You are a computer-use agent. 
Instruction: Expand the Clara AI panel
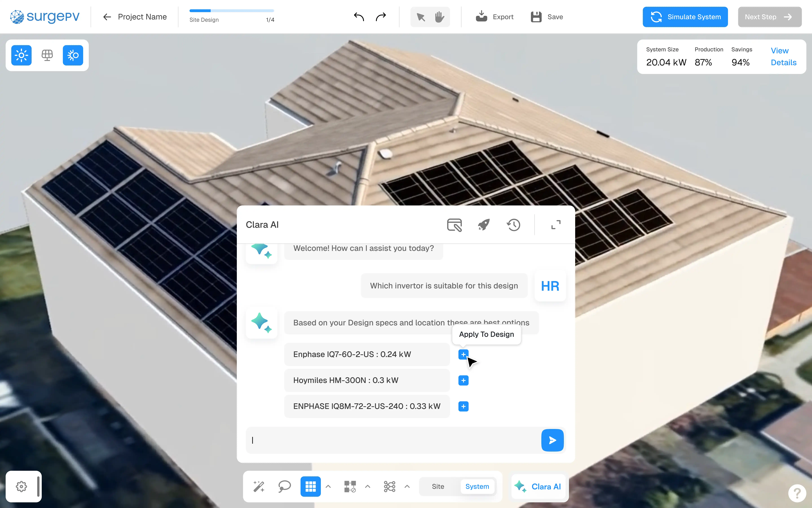pyautogui.click(x=556, y=225)
